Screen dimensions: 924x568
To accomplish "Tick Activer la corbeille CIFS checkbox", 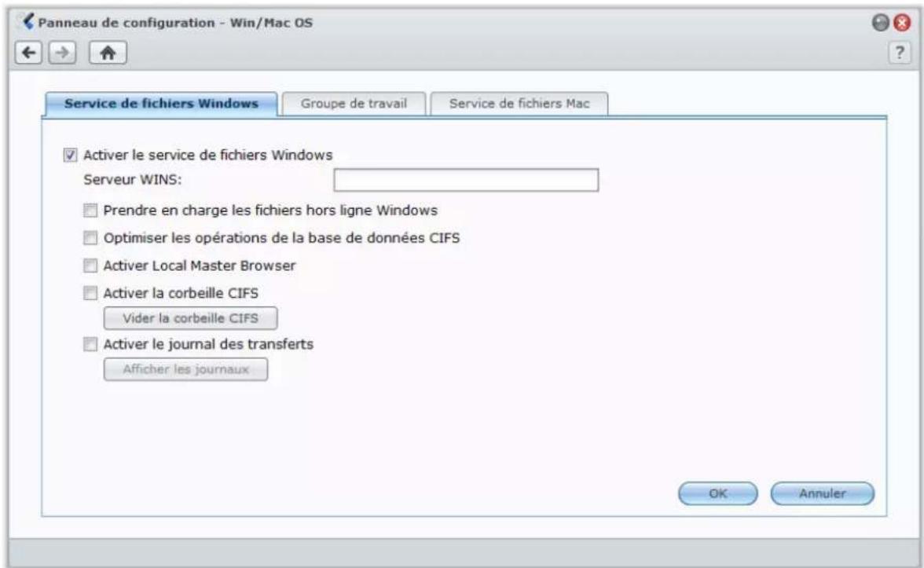I will (x=90, y=293).
